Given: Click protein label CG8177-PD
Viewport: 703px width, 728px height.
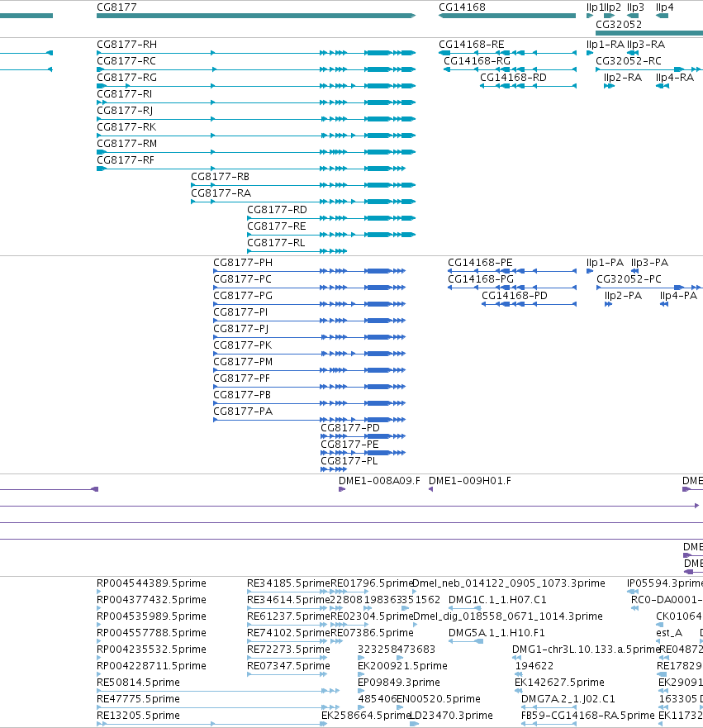Looking at the screenshot, I should point(350,428).
